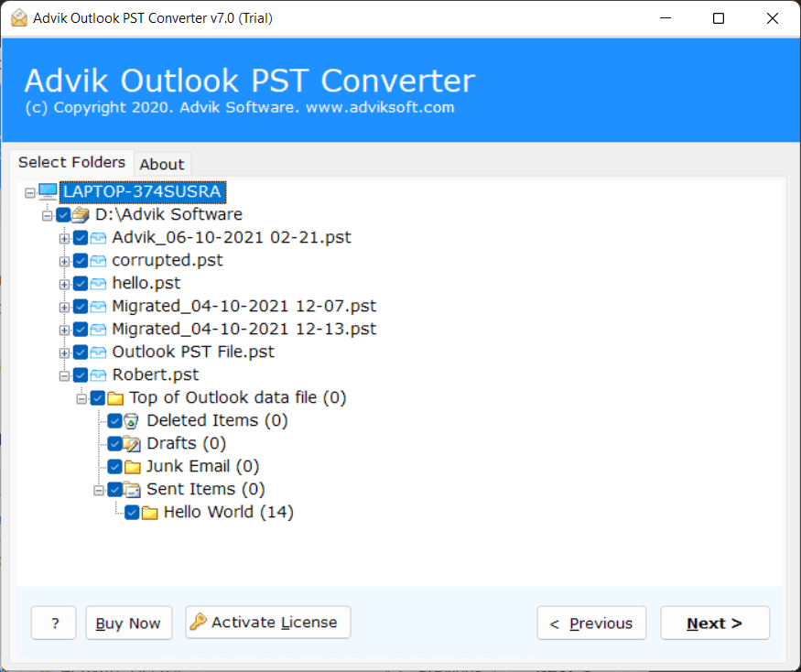Image resolution: width=801 pixels, height=672 pixels.
Task: Click the mailbox icon of hello.pst
Action: pos(98,284)
